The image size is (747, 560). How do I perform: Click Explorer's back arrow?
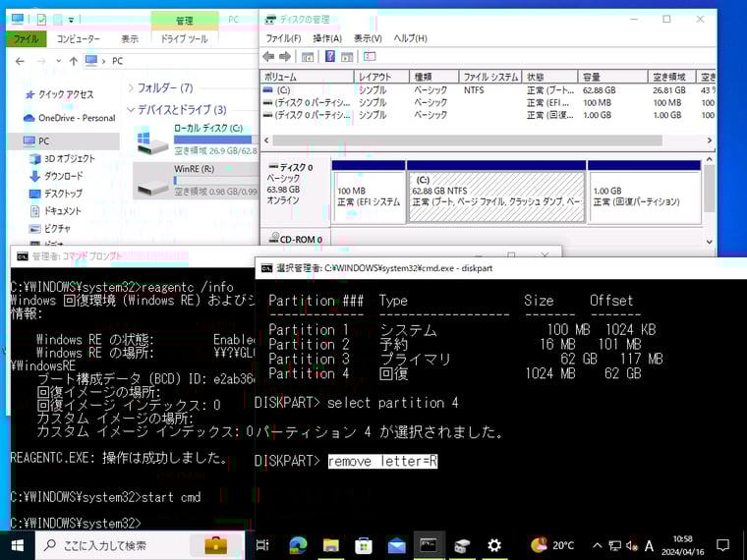[20, 61]
